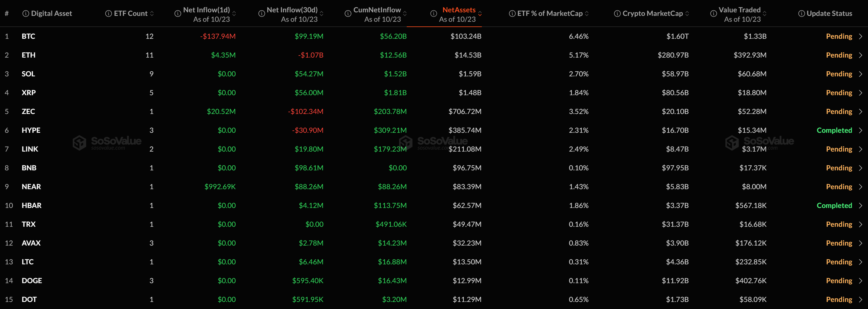This screenshot has width=868, height=309.
Task: Open SOL row details chevron
Action: (x=860, y=74)
